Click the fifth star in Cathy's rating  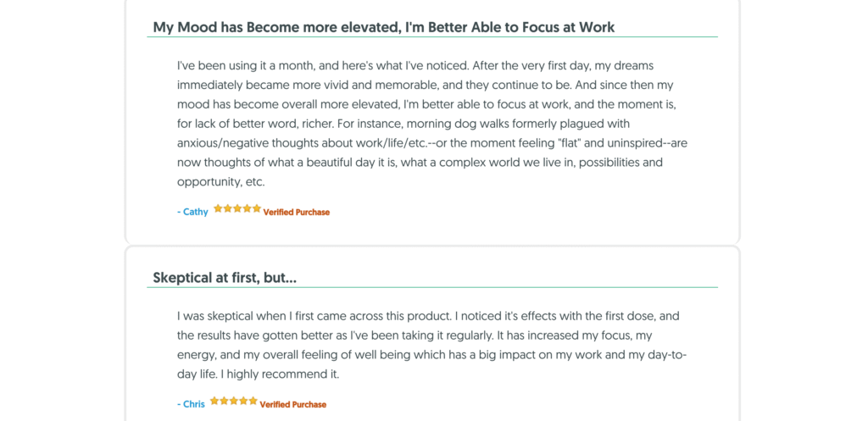click(x=256, y=208)
